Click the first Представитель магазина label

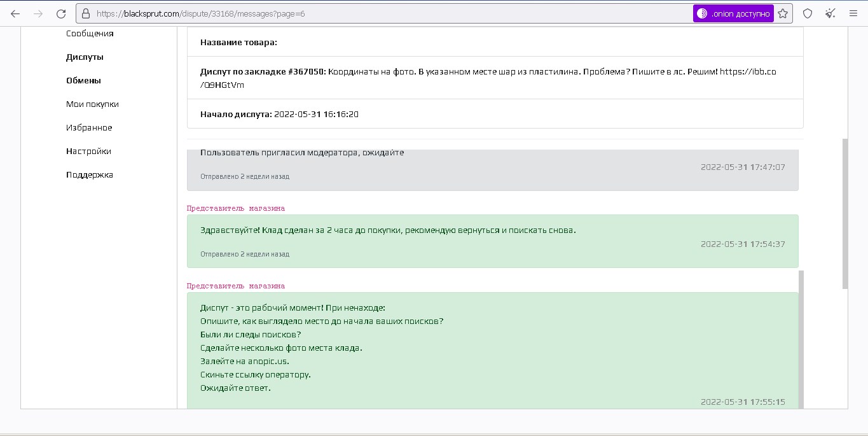(236, 208)
